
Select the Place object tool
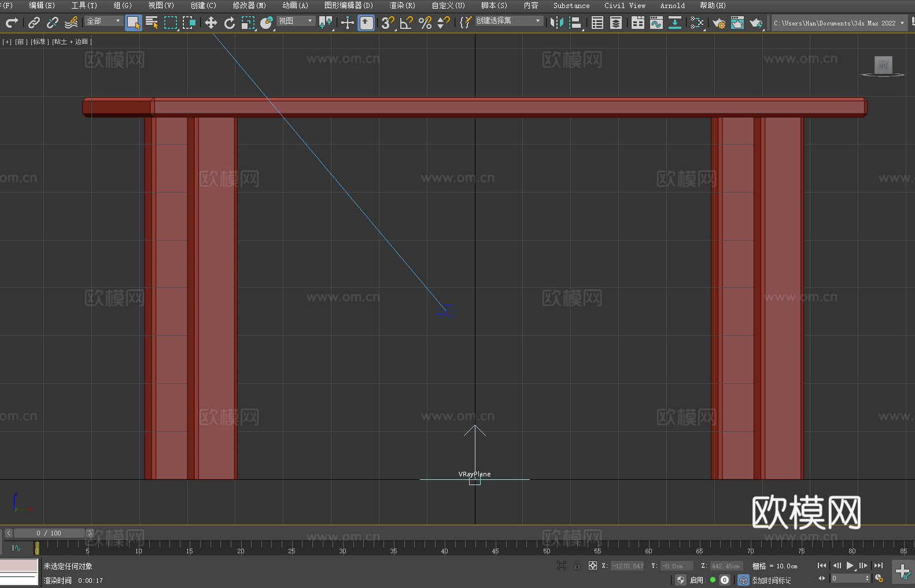pyautogui.click(x=267, y=23)
